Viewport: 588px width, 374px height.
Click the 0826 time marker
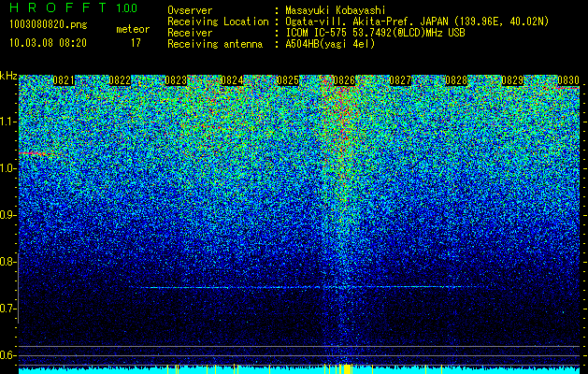click(x=344, y=80)
